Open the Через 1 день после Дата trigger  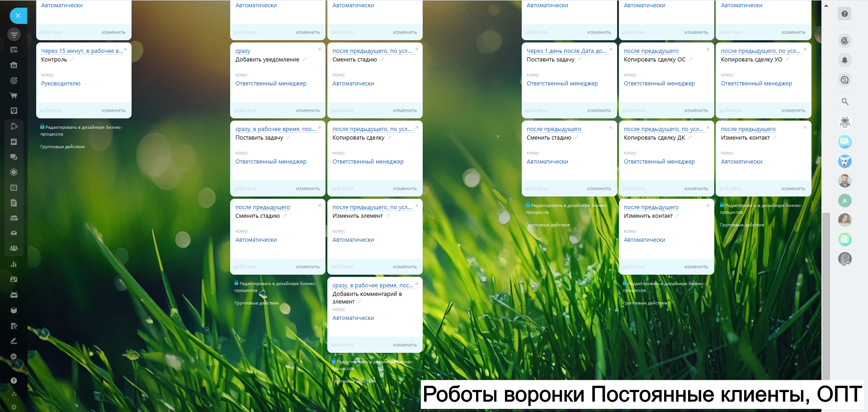pos(566,51)
